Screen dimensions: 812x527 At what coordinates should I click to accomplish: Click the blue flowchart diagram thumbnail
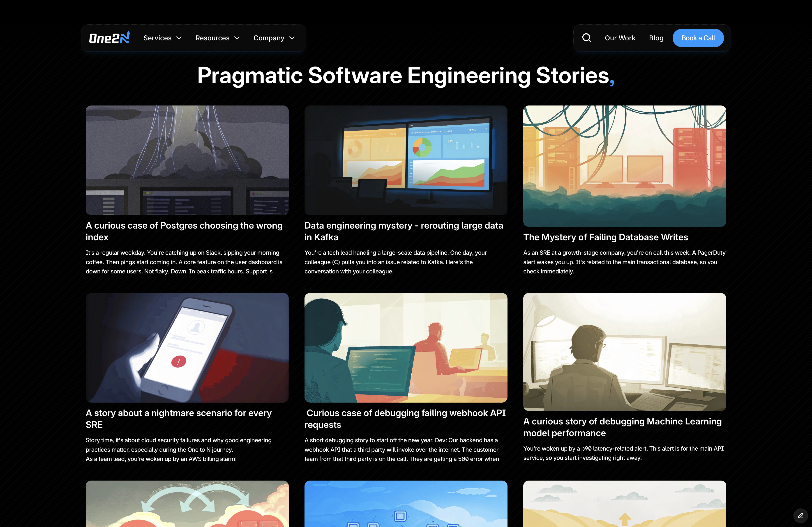(x=406, y=504)
